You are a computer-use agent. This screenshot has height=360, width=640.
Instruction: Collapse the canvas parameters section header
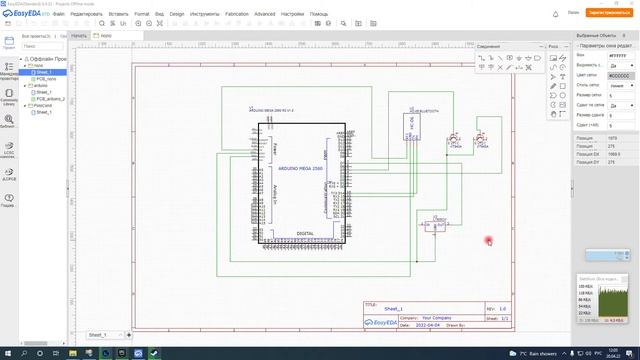pos(605,46)
